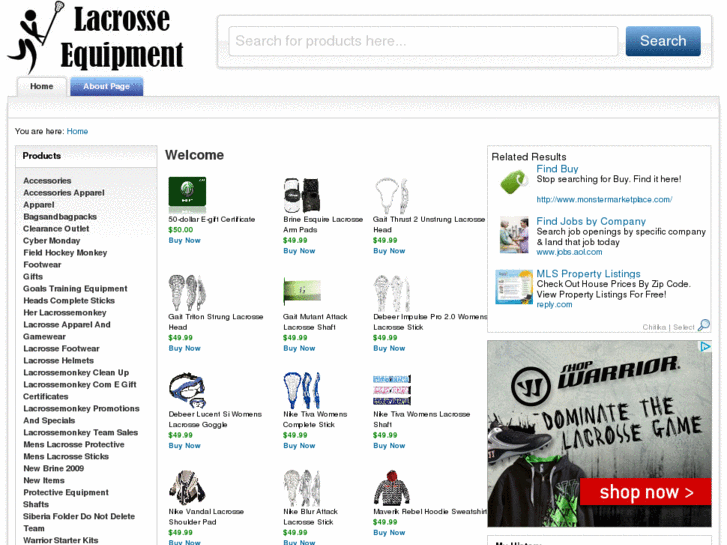Open the Accessories Apparel category

click(64, 193)
